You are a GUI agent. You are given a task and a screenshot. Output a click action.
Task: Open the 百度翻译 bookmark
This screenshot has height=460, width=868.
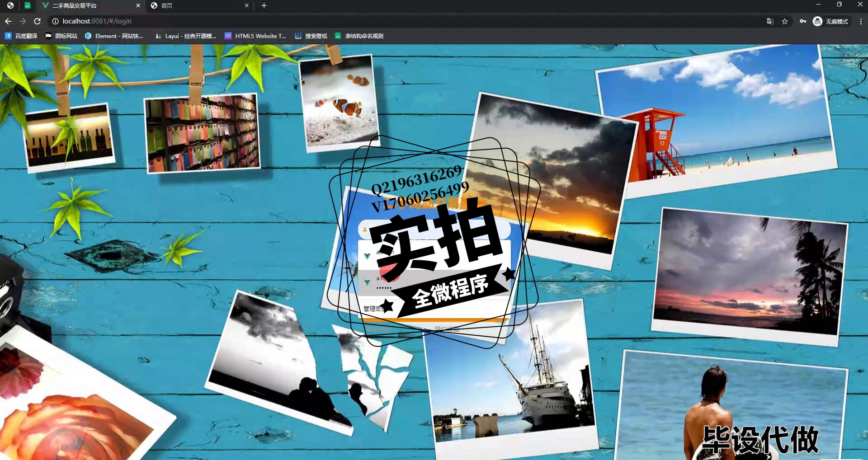coord(21,36)
